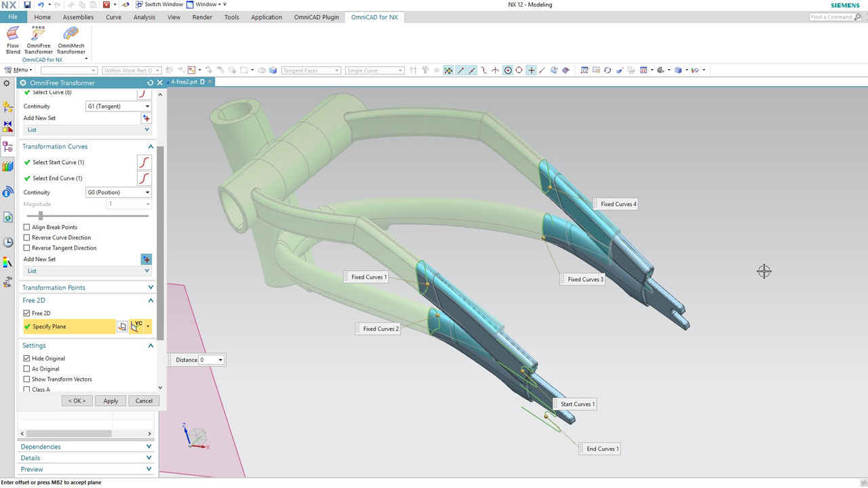Launch the OmniMesh Transformer tool

tap(71, 40)
